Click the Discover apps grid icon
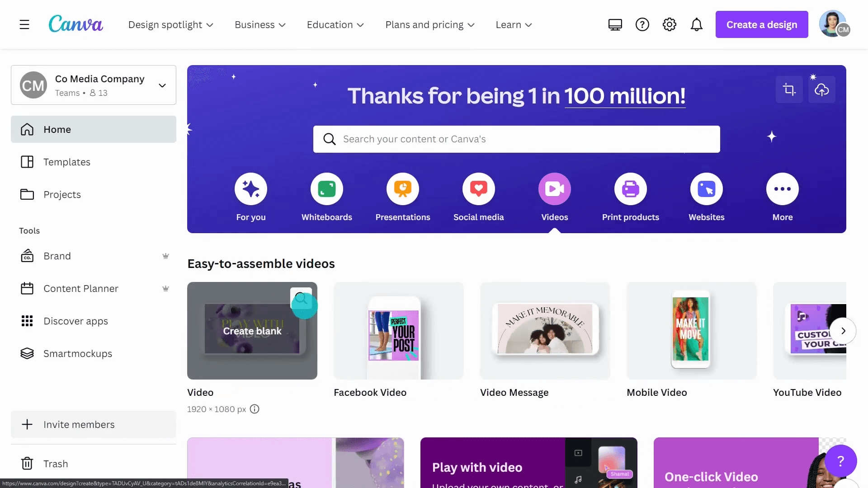Image resolution: width=868 pixels, height=488 pixels. (x=27, y=321)
